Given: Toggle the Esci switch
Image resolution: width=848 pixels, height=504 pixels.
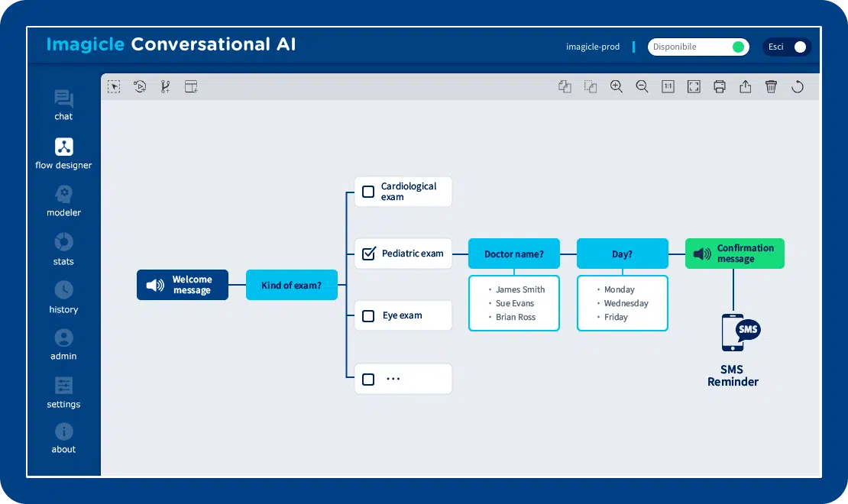Looking at the screenshot, I should point(798,47).
